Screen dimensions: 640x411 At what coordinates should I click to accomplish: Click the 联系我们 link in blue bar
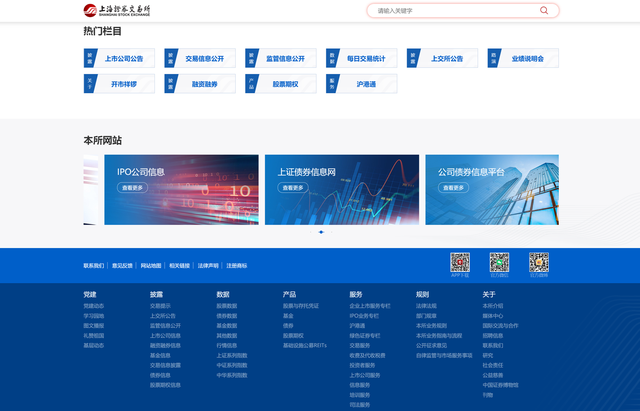(x=94, y=266)
